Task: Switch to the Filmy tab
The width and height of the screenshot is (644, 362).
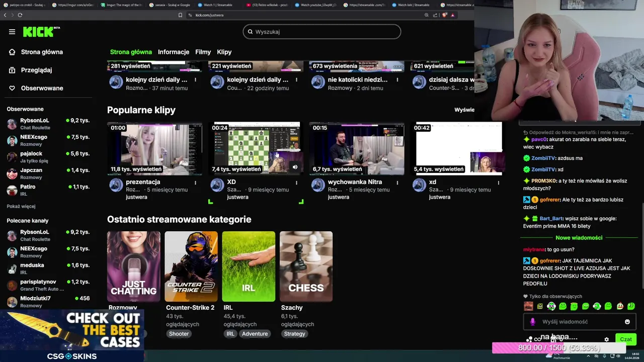Action: pos(203,52)
